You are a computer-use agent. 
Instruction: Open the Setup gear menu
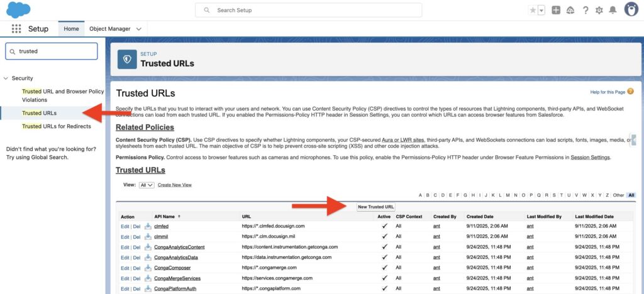599,10
